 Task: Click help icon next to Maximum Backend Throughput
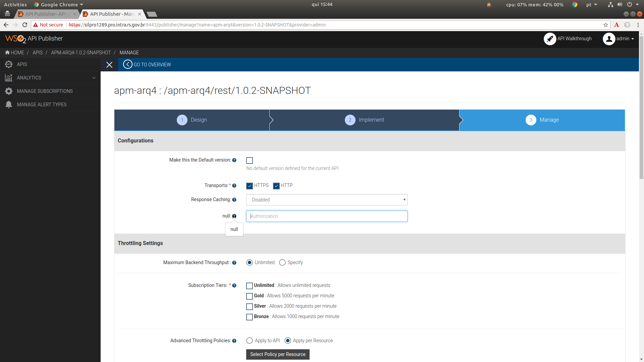point(234,263)
